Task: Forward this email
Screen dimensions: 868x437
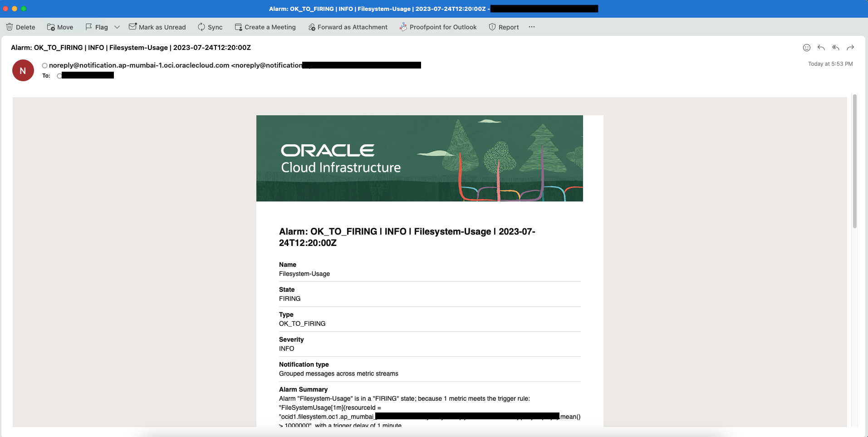Action: tap(851, 48)
